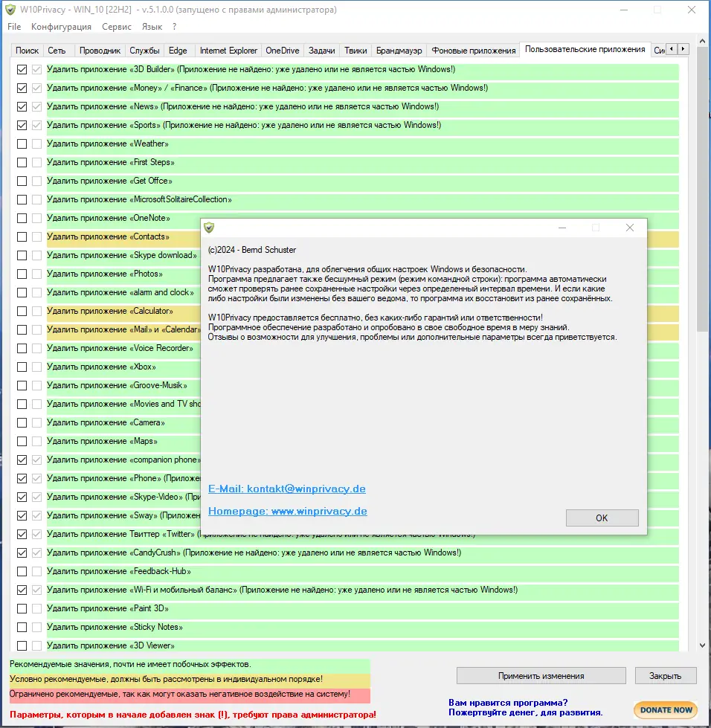Click red legend «Ограничено рекомендуемые» text
The image size is (711, 728).
coord(180,694)
